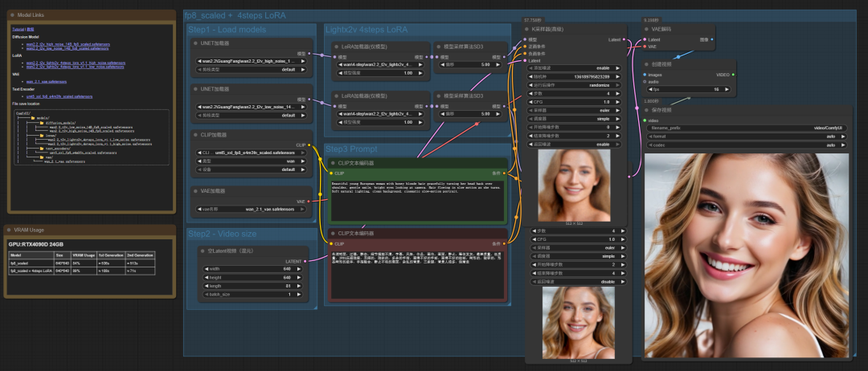Image resolution: width=868 pixels, height=371 pixels.
Task: Open the 运行后操作 randomize dropdown
Action: click(575, 85)
